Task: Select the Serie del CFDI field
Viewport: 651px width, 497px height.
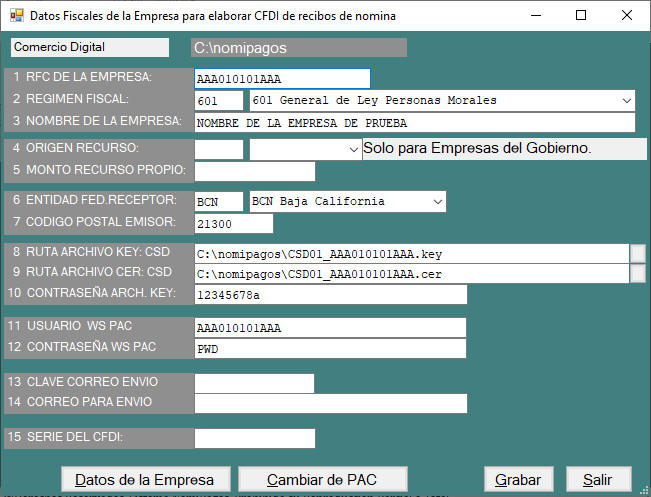Action: coord(254,438)
